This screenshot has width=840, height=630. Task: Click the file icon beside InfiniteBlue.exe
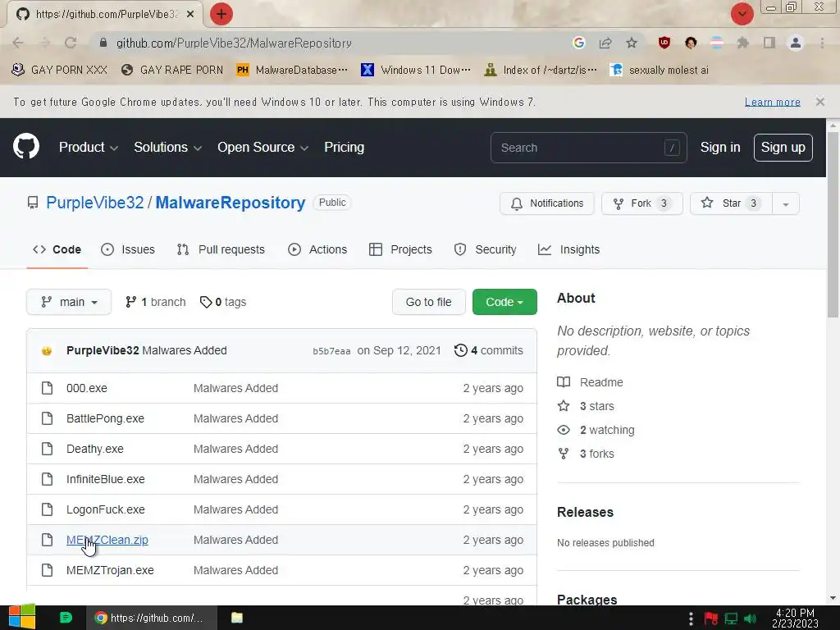pos(47,479)
